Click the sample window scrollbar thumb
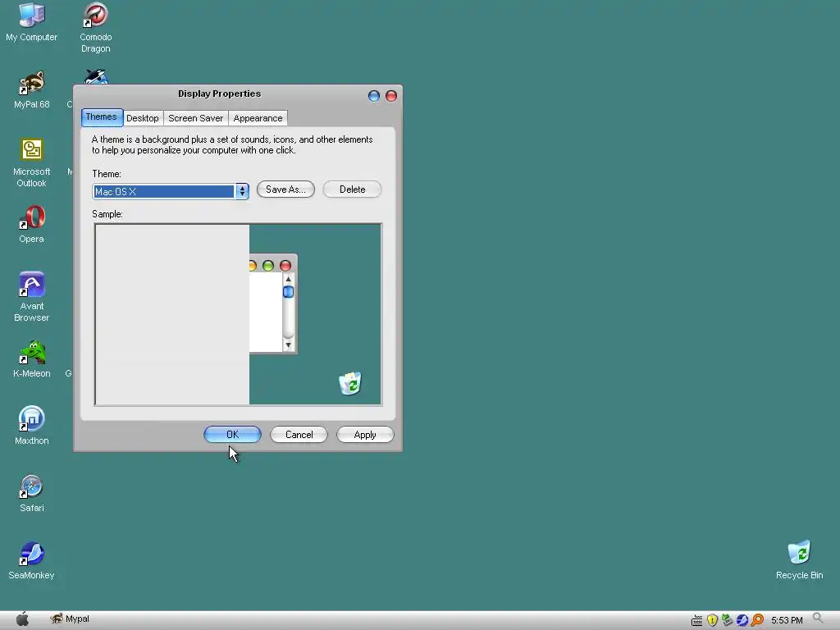840x630 pixels. point(288,292)
